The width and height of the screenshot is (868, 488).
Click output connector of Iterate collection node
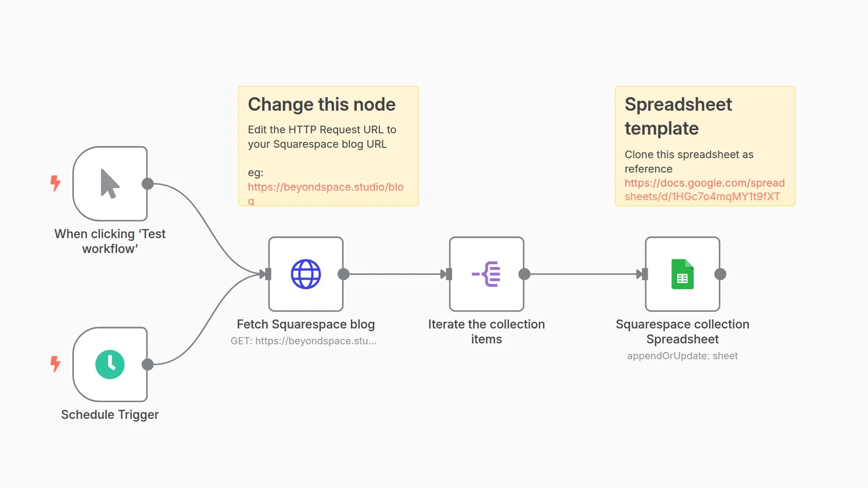click(x=524, y=274)
